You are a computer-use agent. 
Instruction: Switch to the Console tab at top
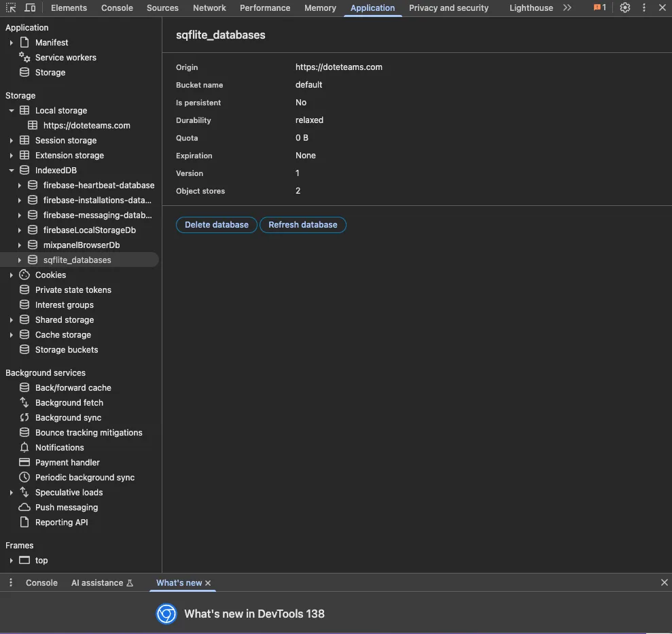117,7
